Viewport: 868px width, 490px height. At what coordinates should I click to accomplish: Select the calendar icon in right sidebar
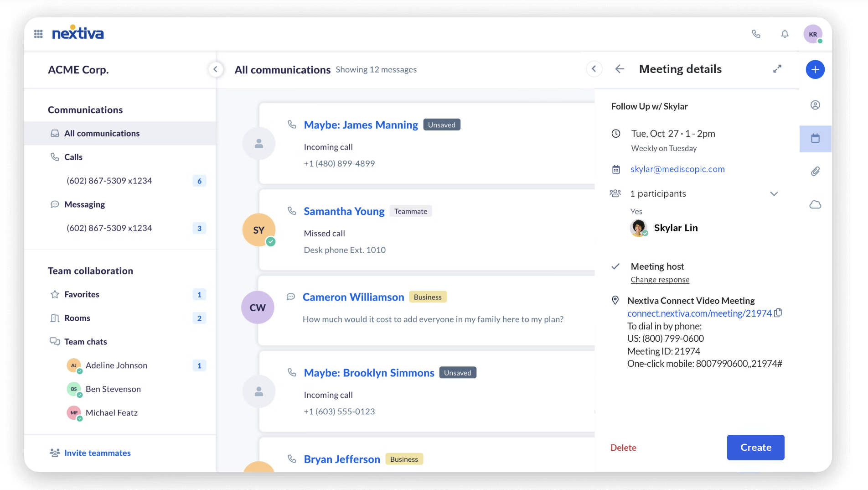pyautogui.click(x=815, y=139)
